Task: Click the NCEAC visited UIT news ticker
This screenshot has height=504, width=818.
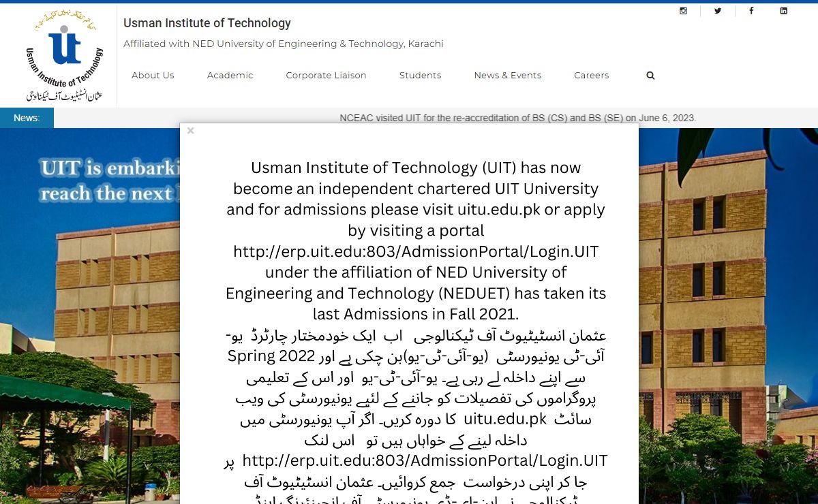Action: (x=517, y=118)
